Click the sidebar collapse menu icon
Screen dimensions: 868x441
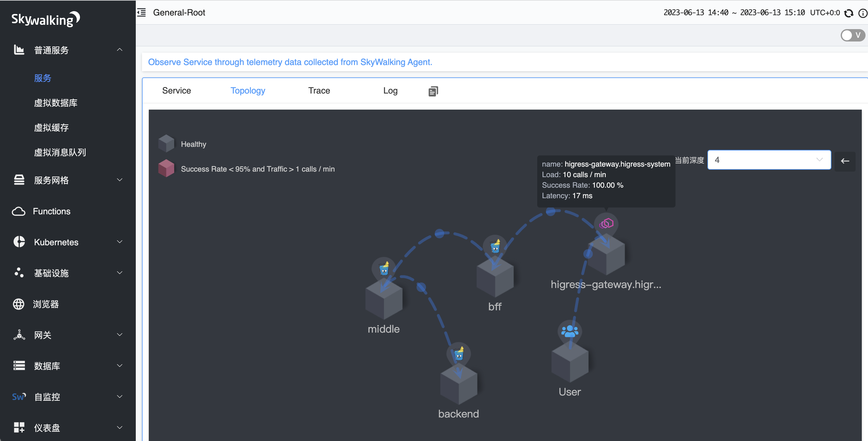tap(142, 12)
